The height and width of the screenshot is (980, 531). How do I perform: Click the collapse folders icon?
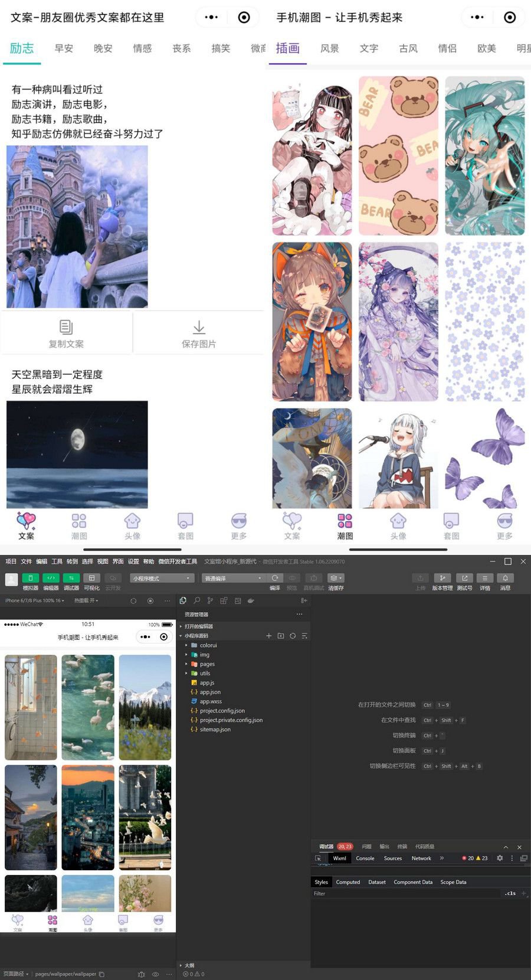click(304, 636)
